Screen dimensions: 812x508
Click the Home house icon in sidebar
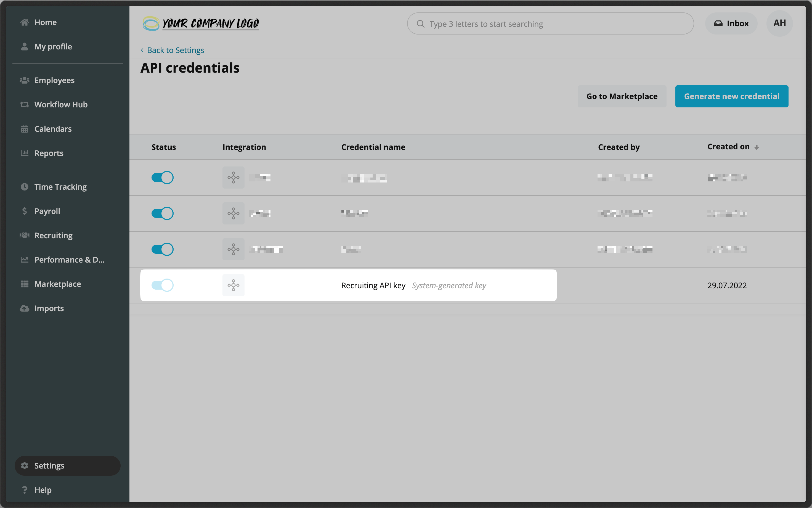(x=25, y=23)
